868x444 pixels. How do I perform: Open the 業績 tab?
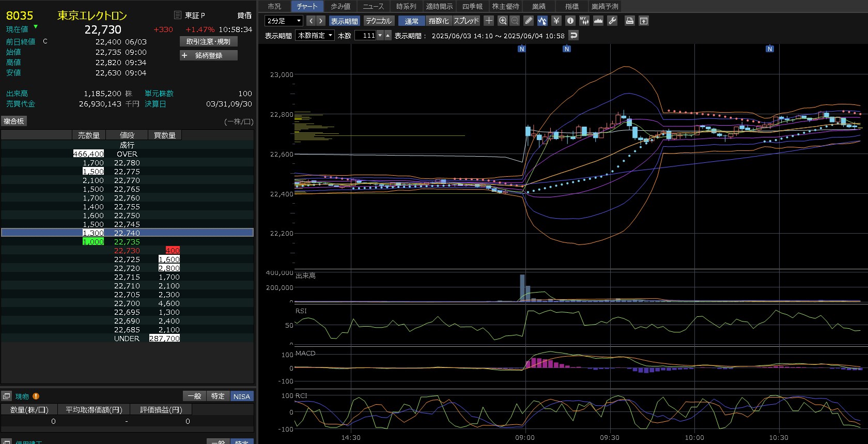[539, 6]
